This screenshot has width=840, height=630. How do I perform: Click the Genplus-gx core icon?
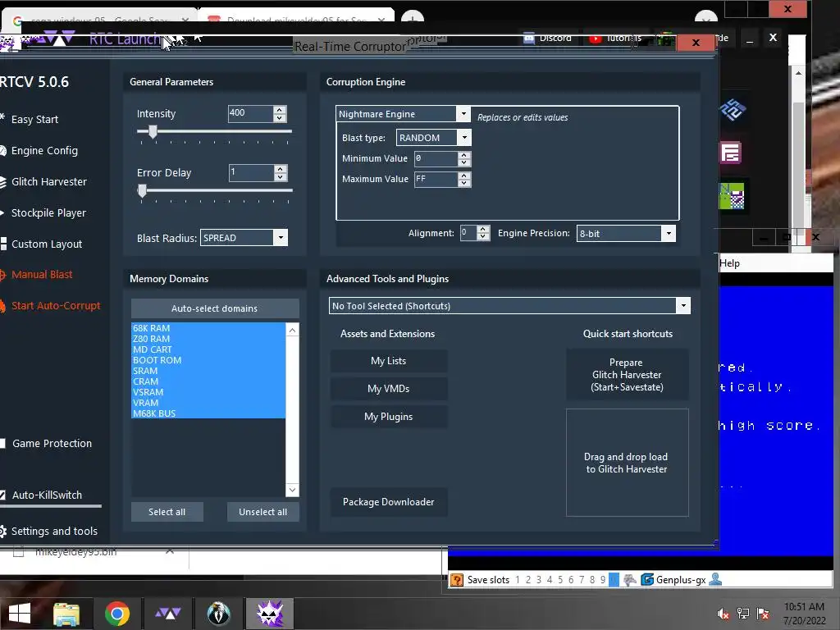pos(647,580)
